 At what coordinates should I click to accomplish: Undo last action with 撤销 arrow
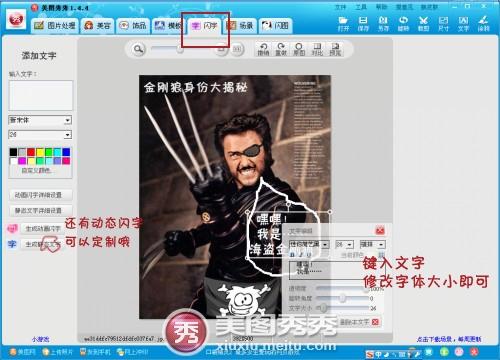tap(263, 49)
